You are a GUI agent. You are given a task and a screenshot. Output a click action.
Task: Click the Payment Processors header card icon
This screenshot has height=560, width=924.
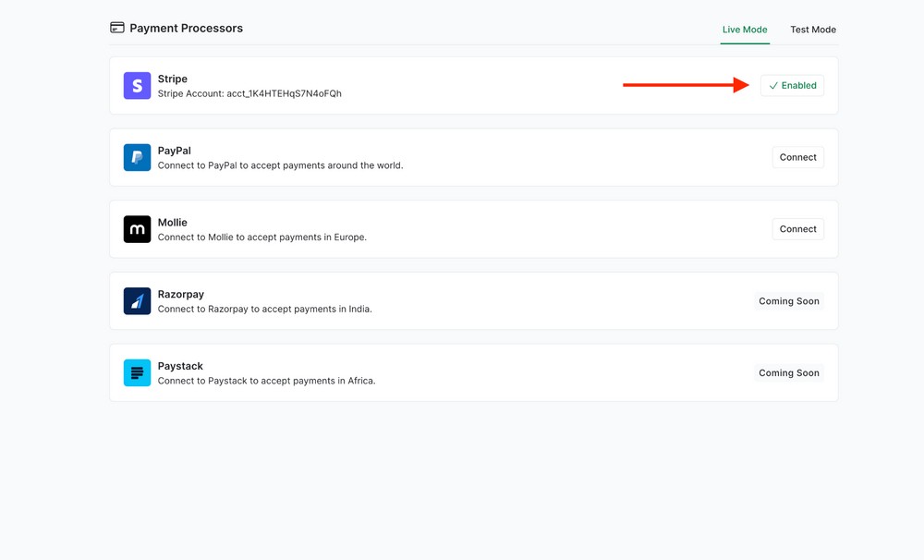pos(116,28)
